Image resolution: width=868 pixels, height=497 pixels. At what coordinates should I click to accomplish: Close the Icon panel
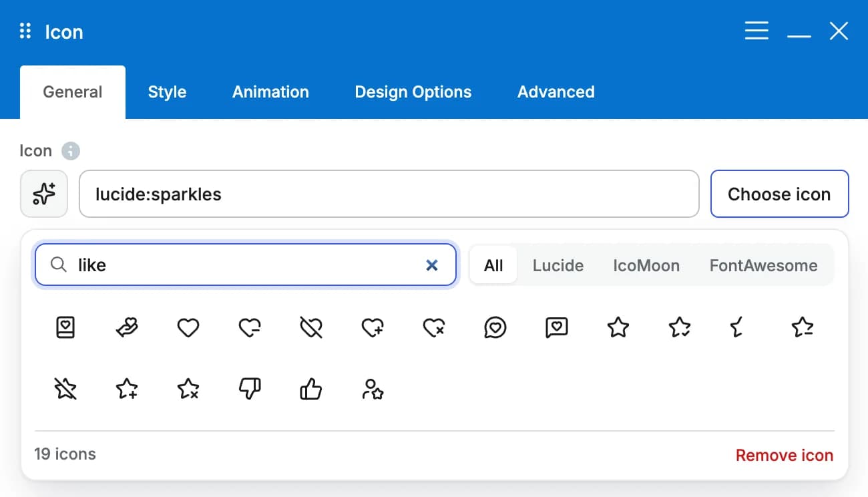coord(839,31)
